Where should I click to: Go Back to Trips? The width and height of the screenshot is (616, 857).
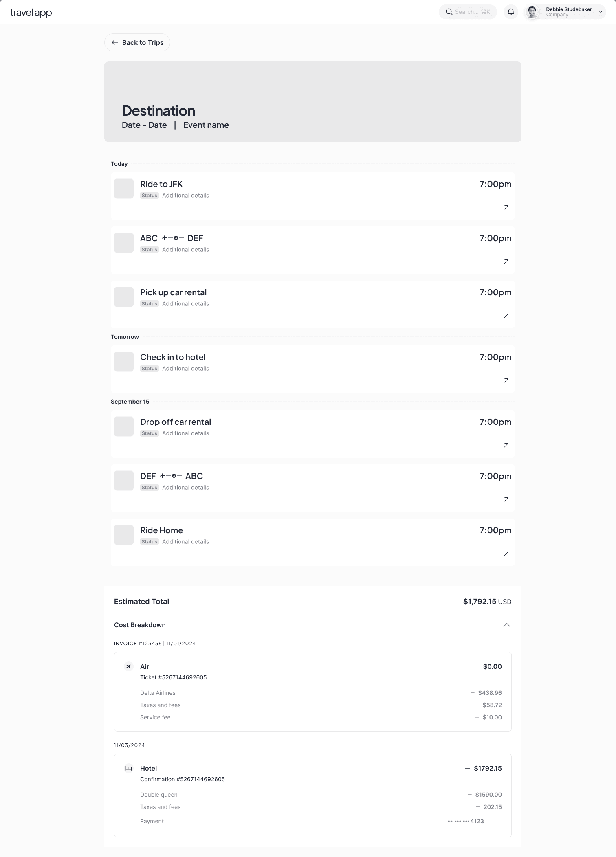click(137, 42)
